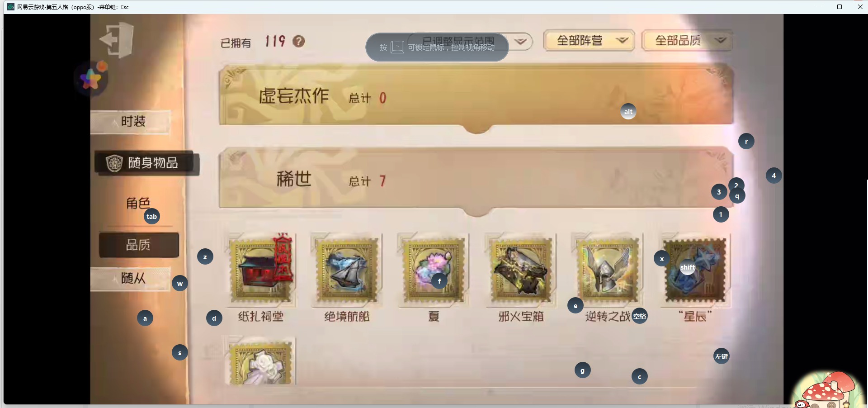Sort by 品质 button
868x408 pixels.
coord(139,245)
